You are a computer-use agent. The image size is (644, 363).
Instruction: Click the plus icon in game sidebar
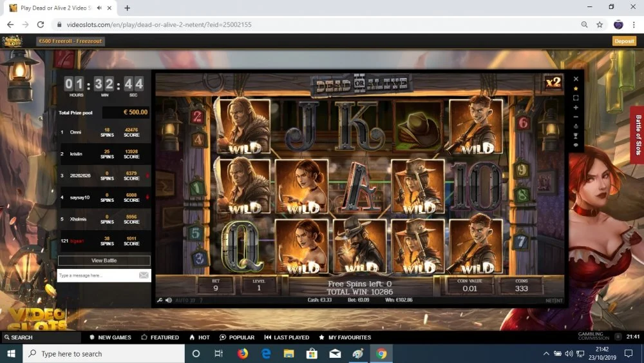[576, 107]
